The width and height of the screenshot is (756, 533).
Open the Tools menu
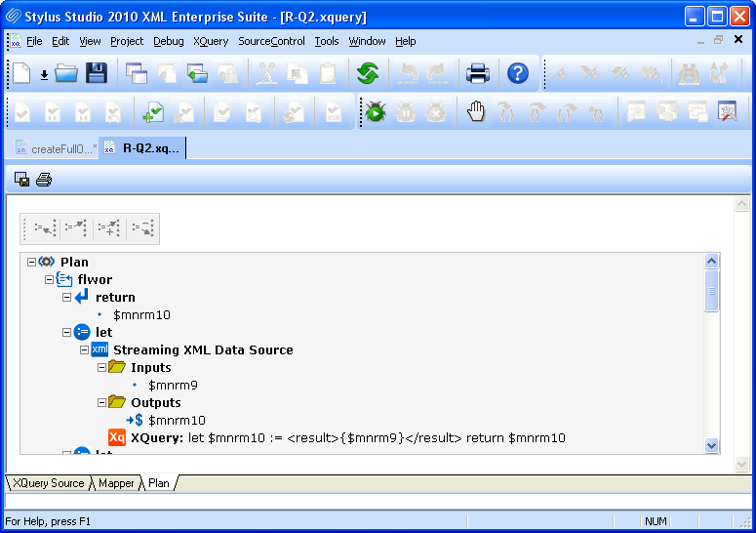point(327,41)
